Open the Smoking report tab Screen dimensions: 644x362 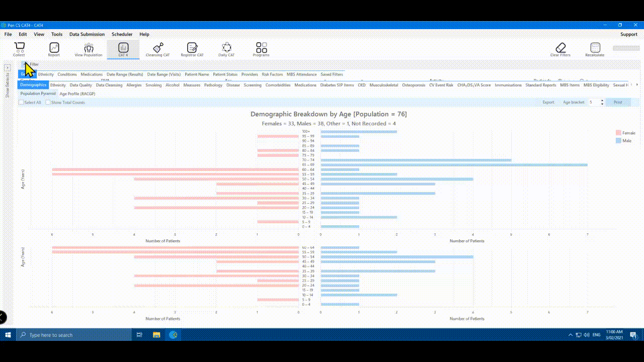coord(154,85)
